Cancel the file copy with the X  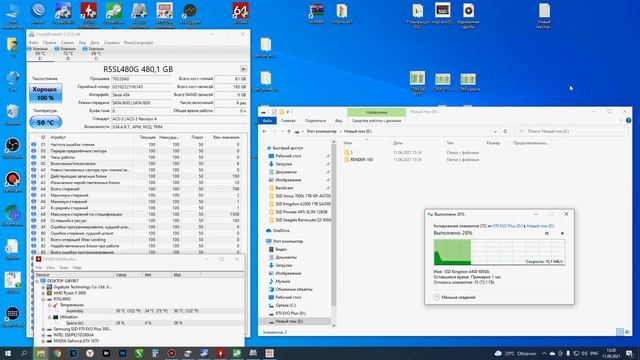562,233
